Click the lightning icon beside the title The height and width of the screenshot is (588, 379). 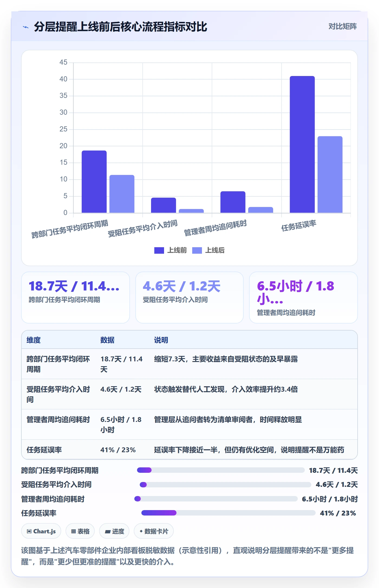[x=26, y=27]
